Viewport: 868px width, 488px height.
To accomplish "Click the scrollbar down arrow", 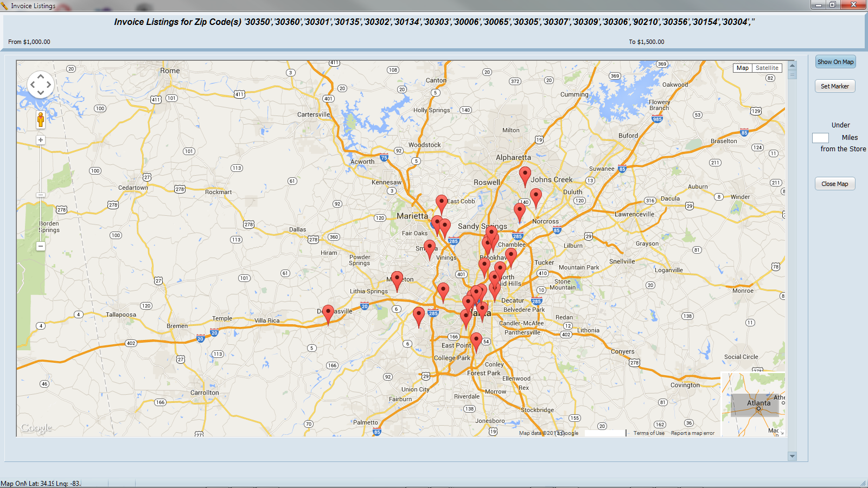I will tap(793, 457).
